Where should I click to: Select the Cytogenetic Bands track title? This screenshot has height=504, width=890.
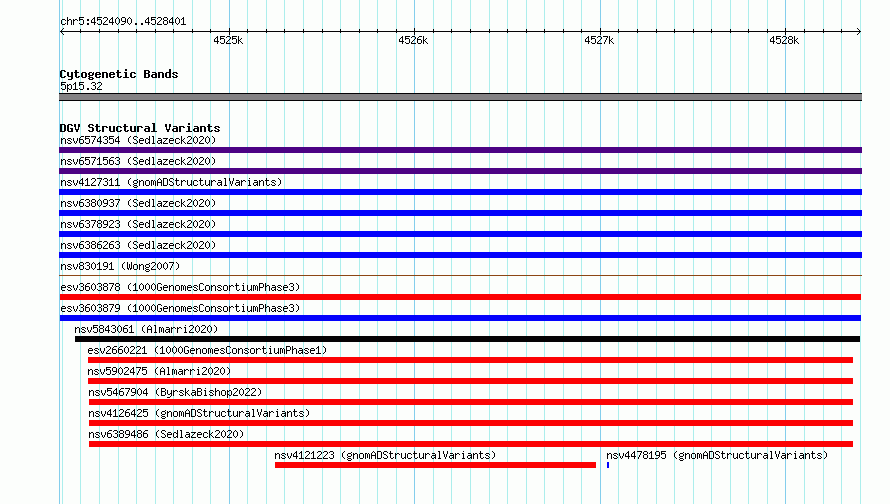pos(119,74)
